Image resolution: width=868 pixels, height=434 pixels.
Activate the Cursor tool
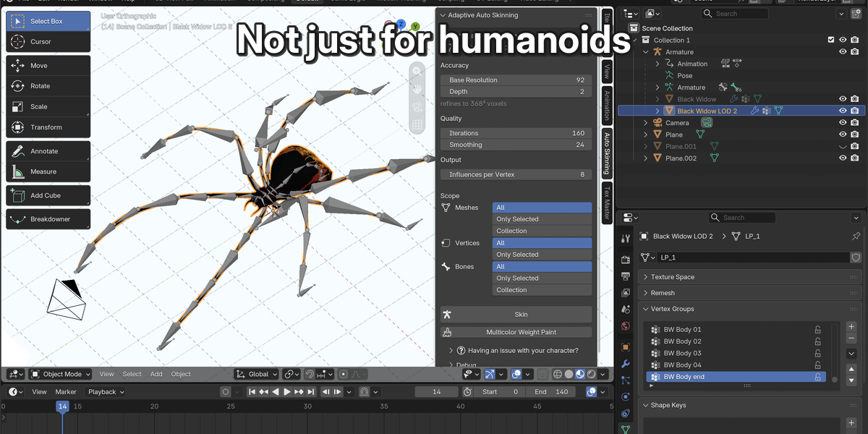pyautogui.click(x=48, y=42)
